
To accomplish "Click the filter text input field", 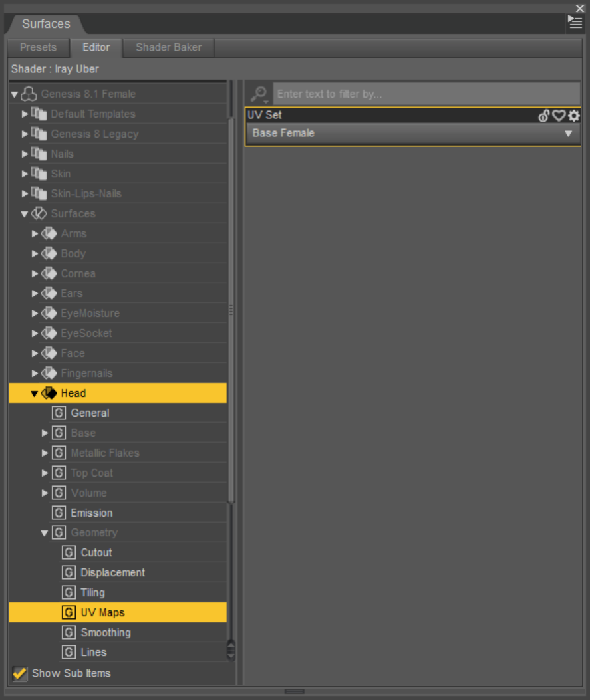I will [426, 94].
